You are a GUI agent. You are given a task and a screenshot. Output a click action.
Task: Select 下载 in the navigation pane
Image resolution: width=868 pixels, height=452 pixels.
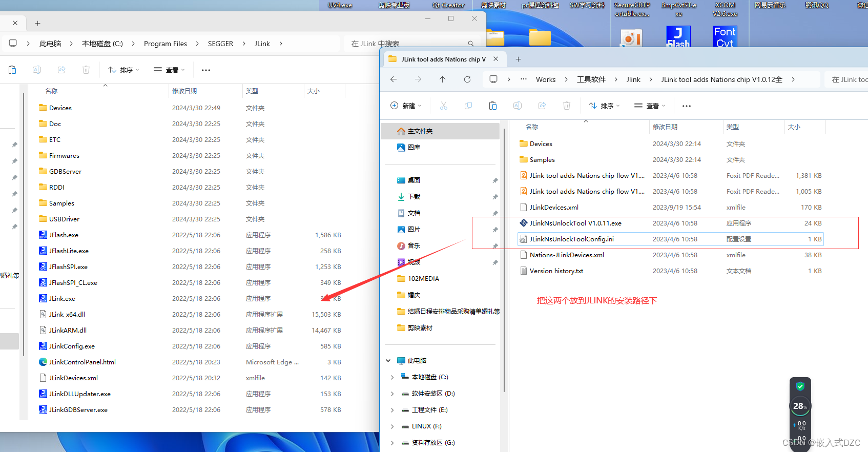440,196
